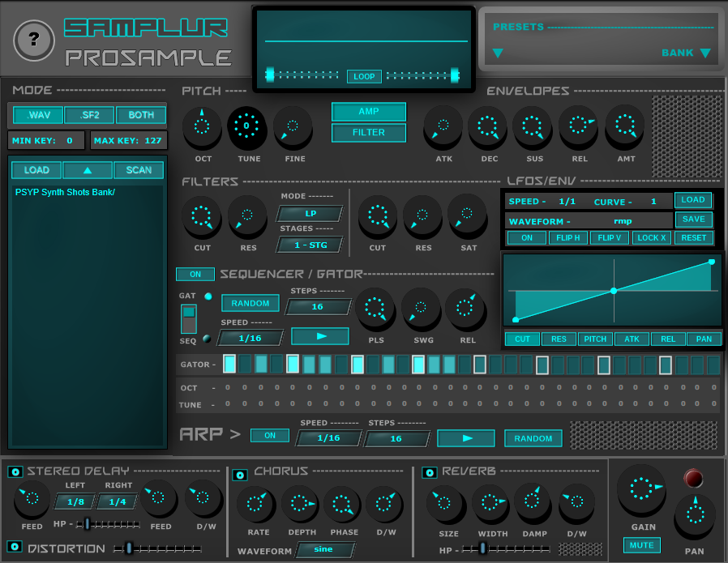Open the chorus WAVEFORM sine selector
This screenshot has width=728, height=563.
click(325, 549)
